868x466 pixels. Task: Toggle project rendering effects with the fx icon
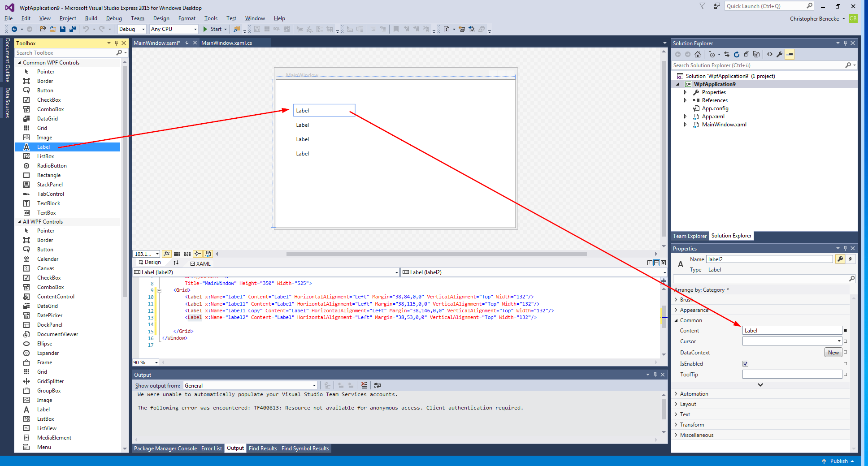point(167,254)
